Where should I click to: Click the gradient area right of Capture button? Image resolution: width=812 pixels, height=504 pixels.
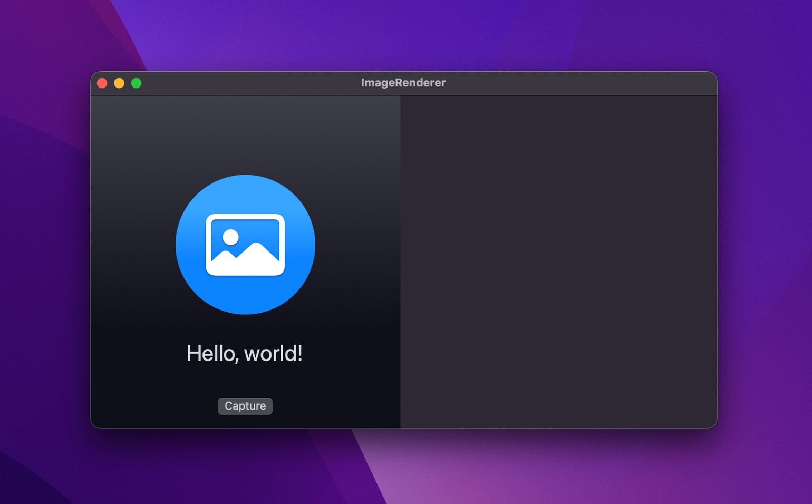(x=336, y=406)
